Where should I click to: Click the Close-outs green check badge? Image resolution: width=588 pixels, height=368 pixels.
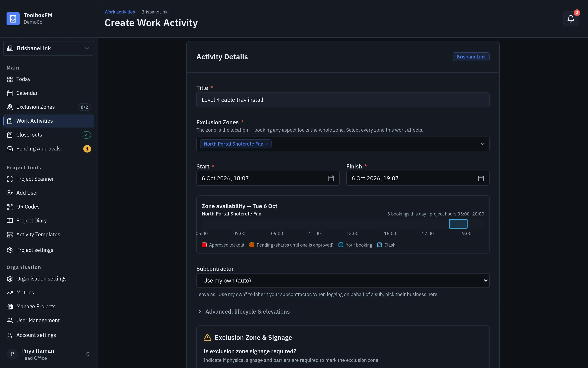pyautogui.click(x=86, y=135)
